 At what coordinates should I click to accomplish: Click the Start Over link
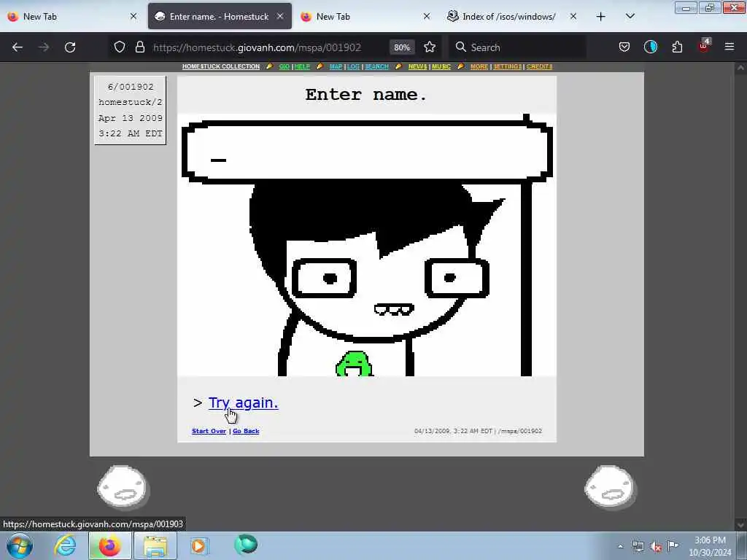point(209,431)
